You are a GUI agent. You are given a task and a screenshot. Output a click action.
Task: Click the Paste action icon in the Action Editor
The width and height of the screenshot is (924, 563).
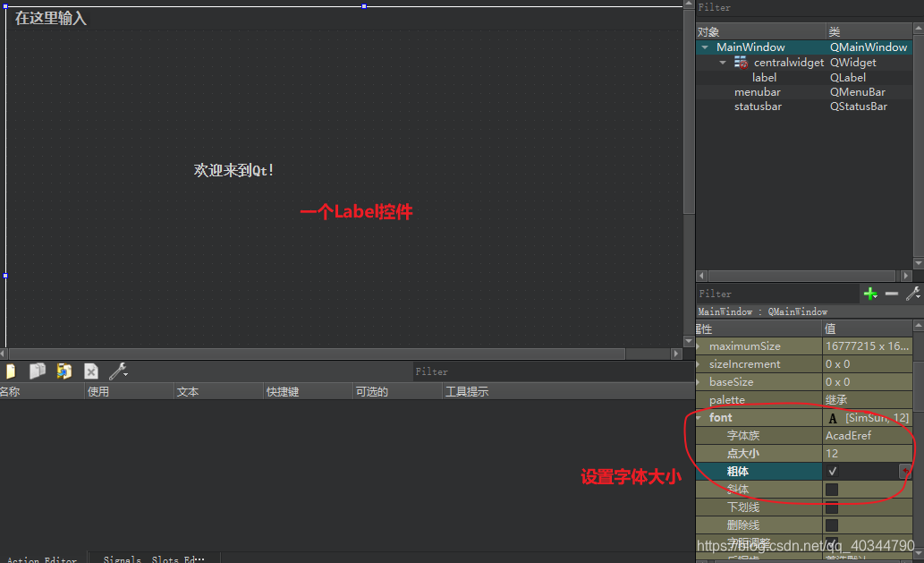coord(64,371)
